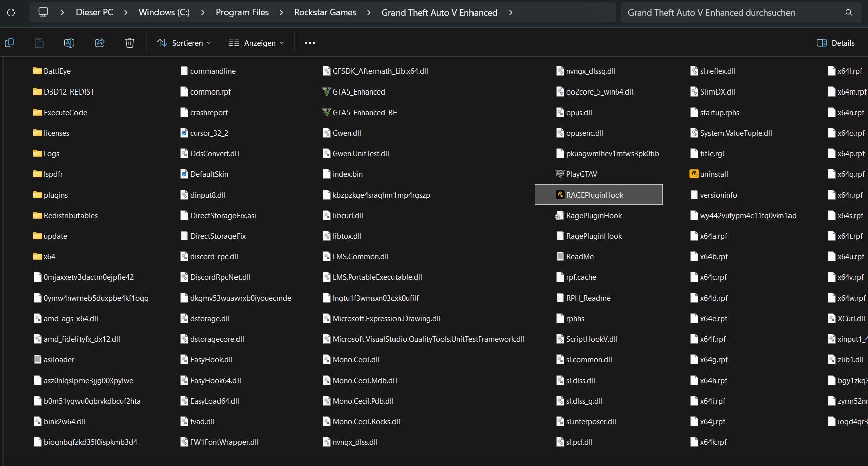Select the plugins folder

tap(50, 195)
